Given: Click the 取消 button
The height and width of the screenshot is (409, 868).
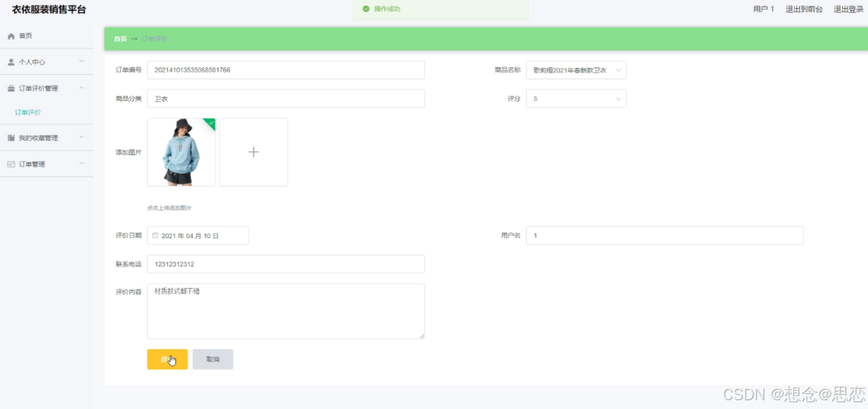Looking at the screenshot, I should [213, 359].
